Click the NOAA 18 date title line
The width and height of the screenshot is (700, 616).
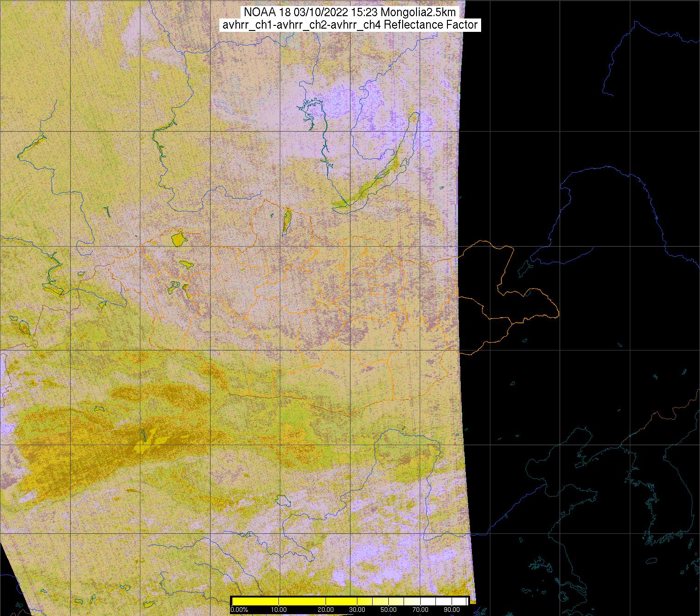point(350,12)
